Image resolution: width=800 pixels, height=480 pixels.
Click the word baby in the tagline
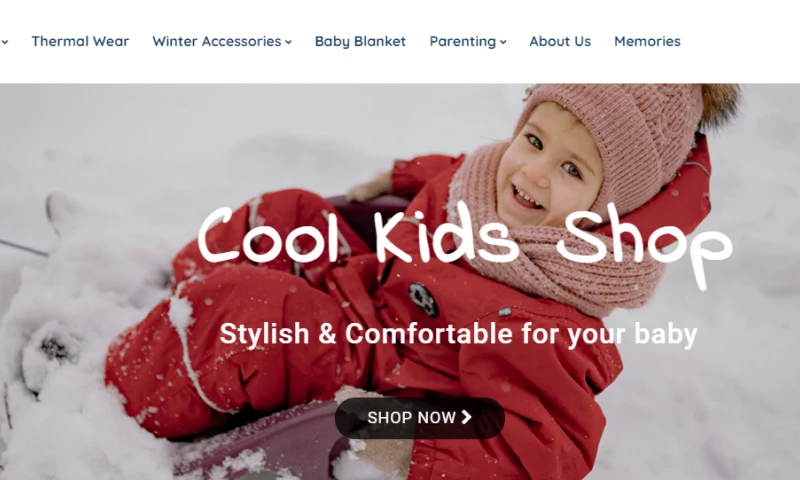pos(665,334)
